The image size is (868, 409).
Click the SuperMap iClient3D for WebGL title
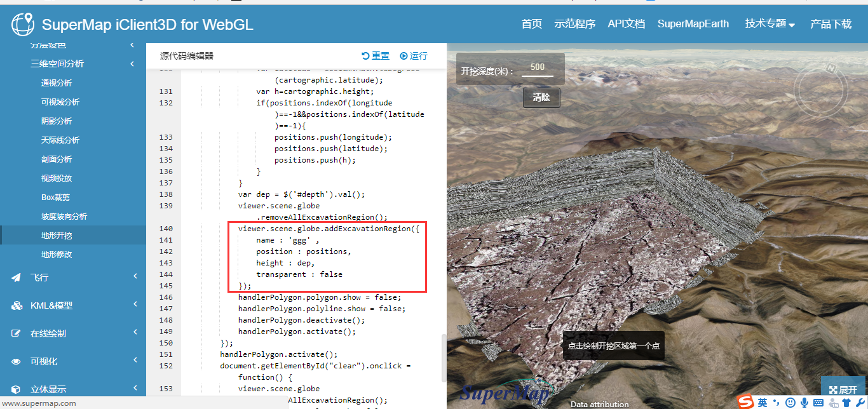pyautogui.click(x=147, y=25)
